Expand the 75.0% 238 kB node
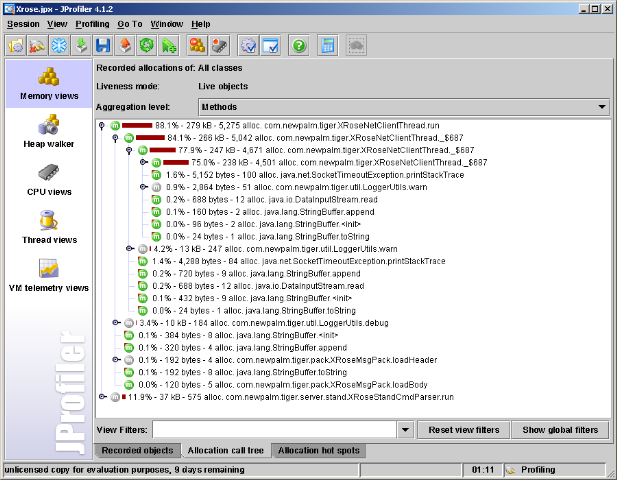Screen dimensions: 617x480 coord(144,162)
